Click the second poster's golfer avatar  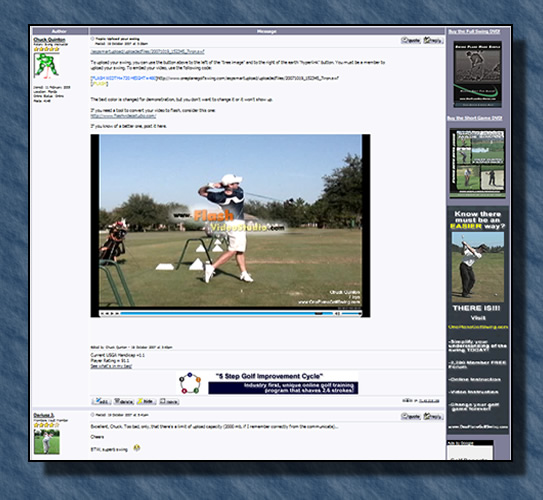pyautogui.click(x=46, y=441)
